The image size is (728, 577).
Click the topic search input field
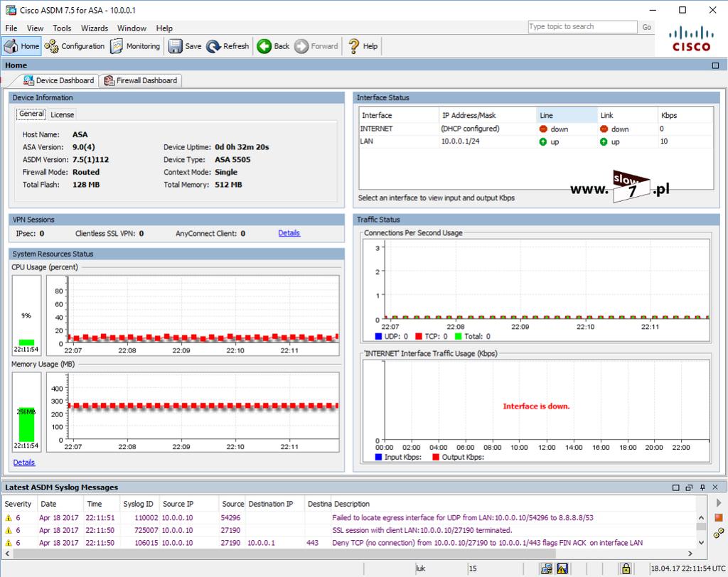(583, 27)
